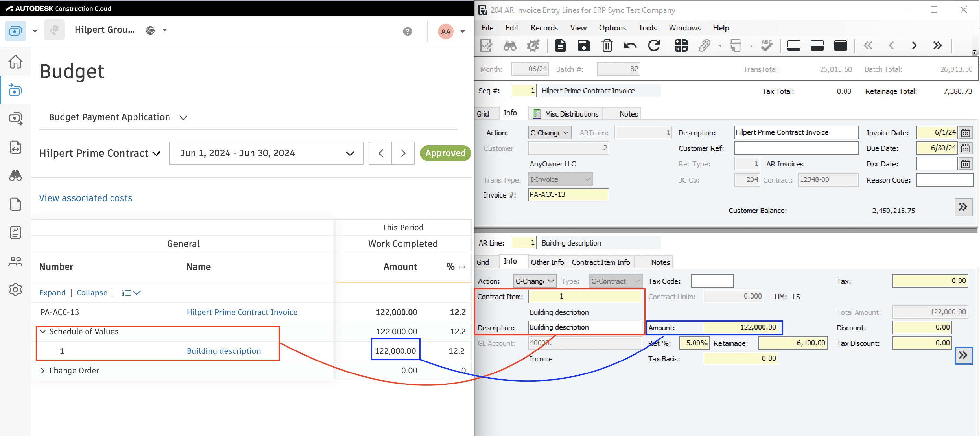Click the paperclip attachment icon in toolbar
Screen dimensions: 980x436
pos(704,46)
